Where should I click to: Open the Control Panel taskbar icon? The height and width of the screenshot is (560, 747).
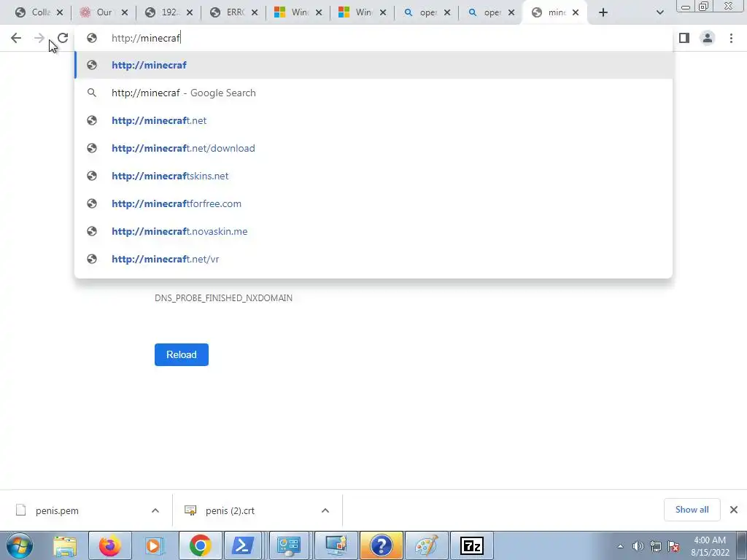(289, 545)
